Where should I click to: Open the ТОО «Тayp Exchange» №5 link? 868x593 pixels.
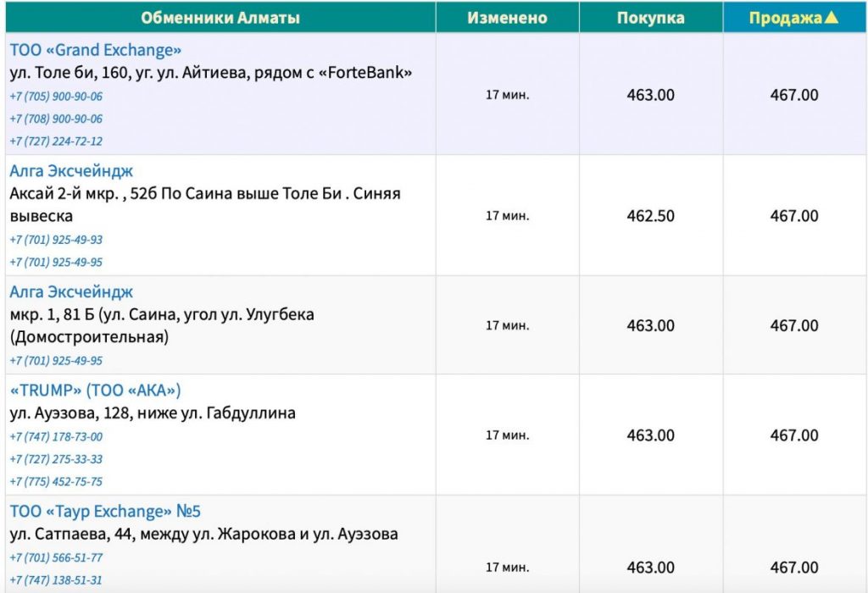(105, 511)
